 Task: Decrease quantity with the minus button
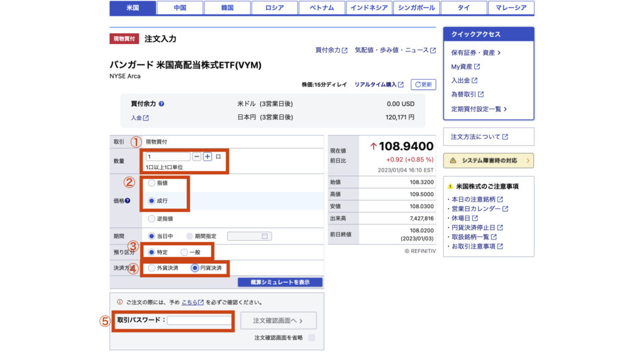[197, 157]
